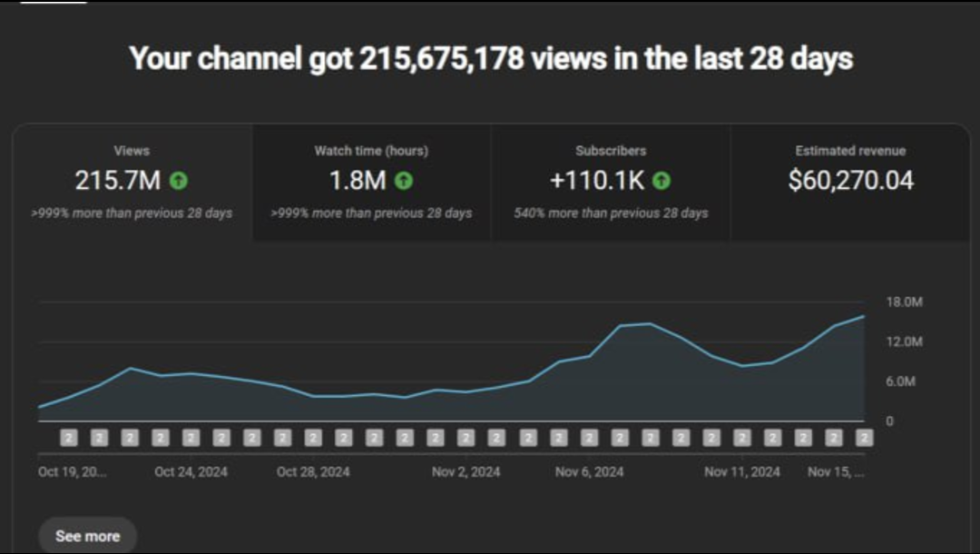Open the leftmost video marker on the timeline
This screenshot has width=980, height=554.
69,438
